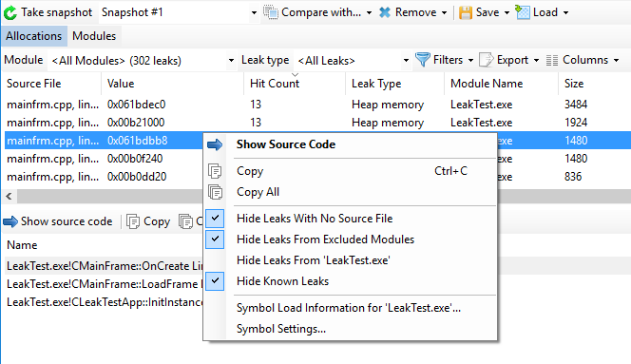Open Symbol Load Information for 'LeakTest.exe'
The height and width of the screenshot is (364, 631).
coord(349,308)
